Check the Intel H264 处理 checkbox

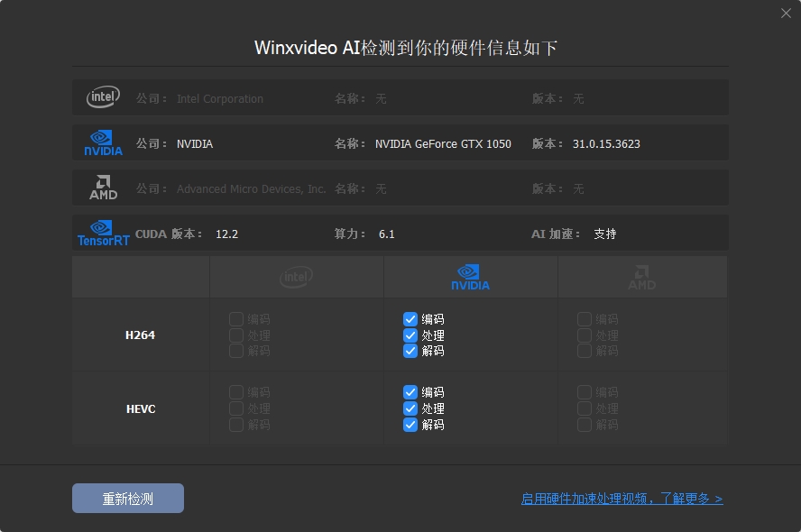[236, 335]
